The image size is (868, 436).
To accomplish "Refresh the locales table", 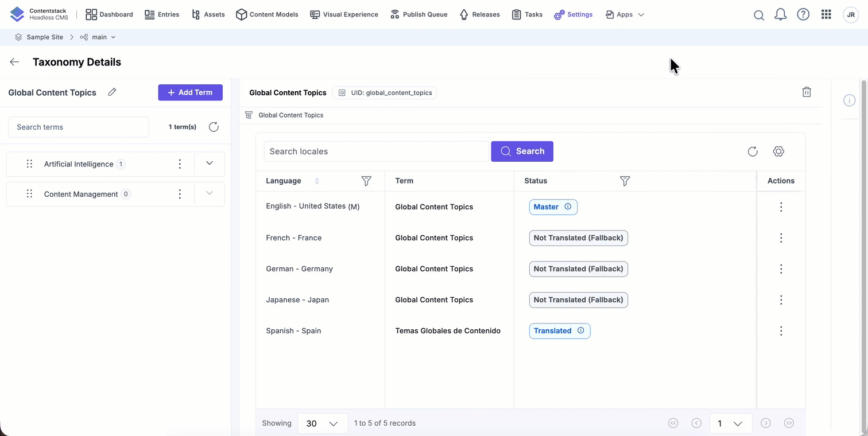I will coord(753,151).
